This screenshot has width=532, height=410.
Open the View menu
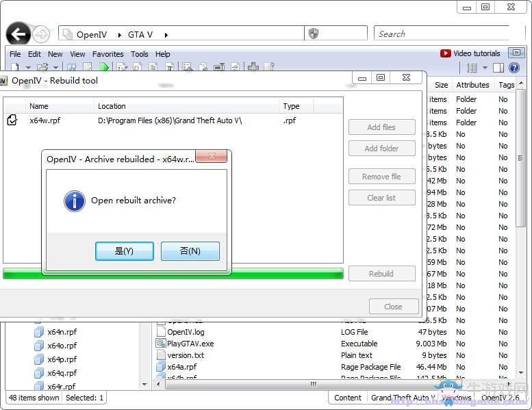click(x=77, y=54)
